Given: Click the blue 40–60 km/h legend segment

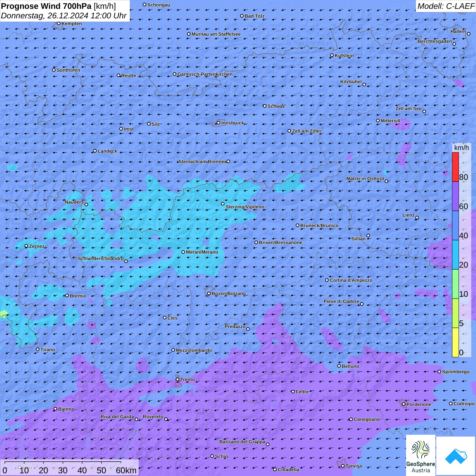Looking at the screenshot, I should point(455,226).
